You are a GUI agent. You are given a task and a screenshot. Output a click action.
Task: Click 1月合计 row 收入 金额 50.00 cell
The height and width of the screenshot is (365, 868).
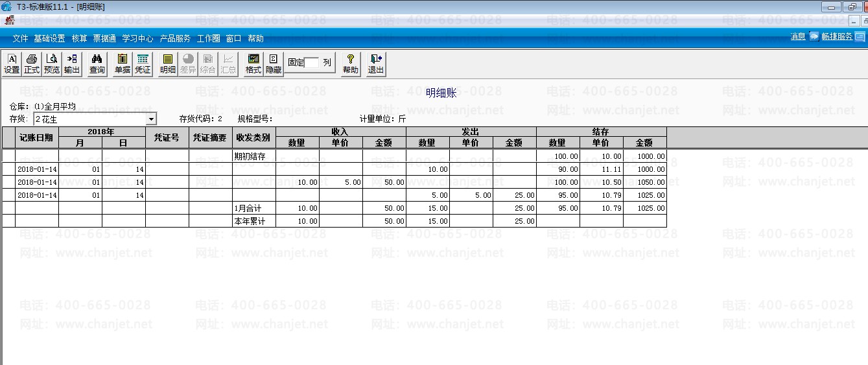(384, 208)
